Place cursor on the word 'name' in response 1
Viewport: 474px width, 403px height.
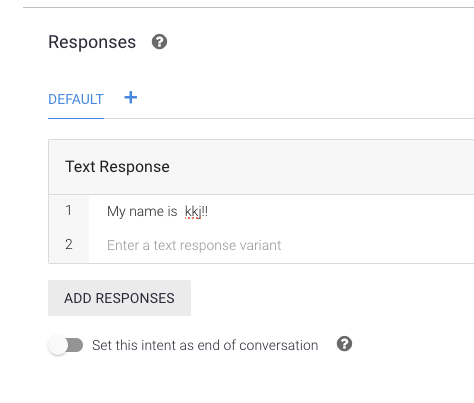[146, 212]
